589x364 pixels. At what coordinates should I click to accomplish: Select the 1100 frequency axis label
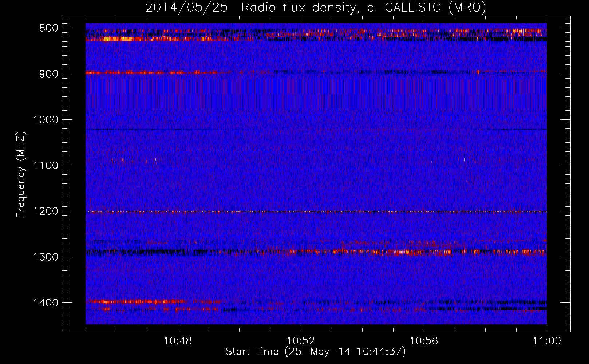click(x=46, y=166)
